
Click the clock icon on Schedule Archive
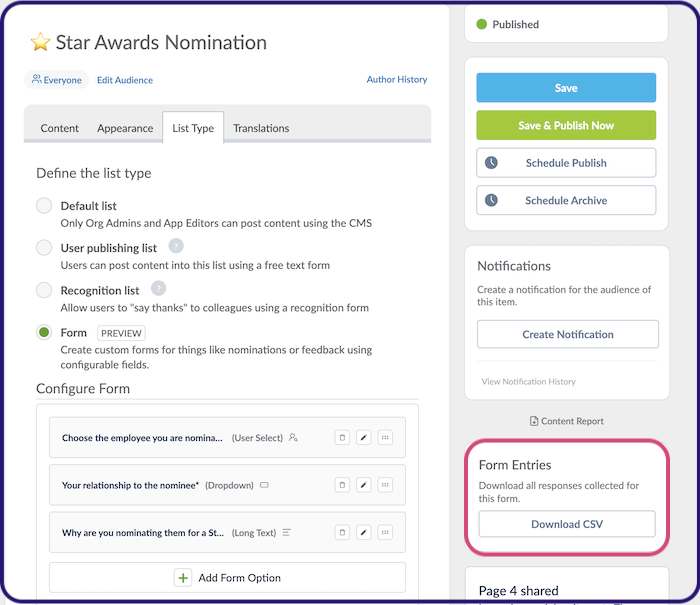[491, 200]
